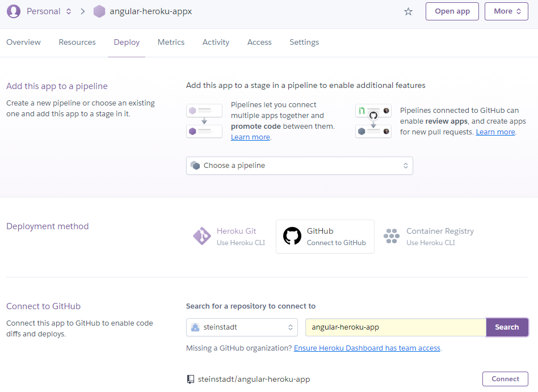Click the Personal account avatar icon
Viewport: 538px width, 392px height.
click(14, 11)
